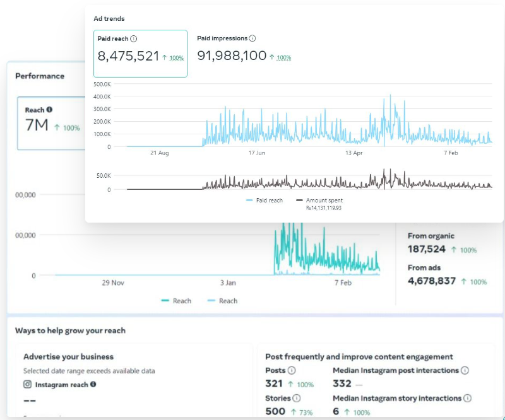Click the Posts info icon
Image resolution: width=505 pixels, height=420 pixels.
click(292, 370)
